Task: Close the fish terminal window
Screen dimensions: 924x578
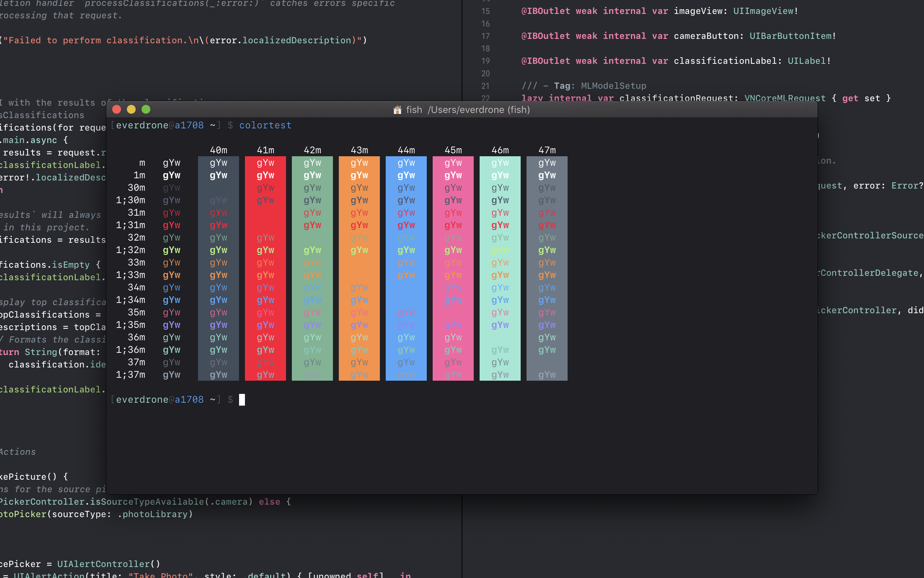Action: [x=117, y=110]
